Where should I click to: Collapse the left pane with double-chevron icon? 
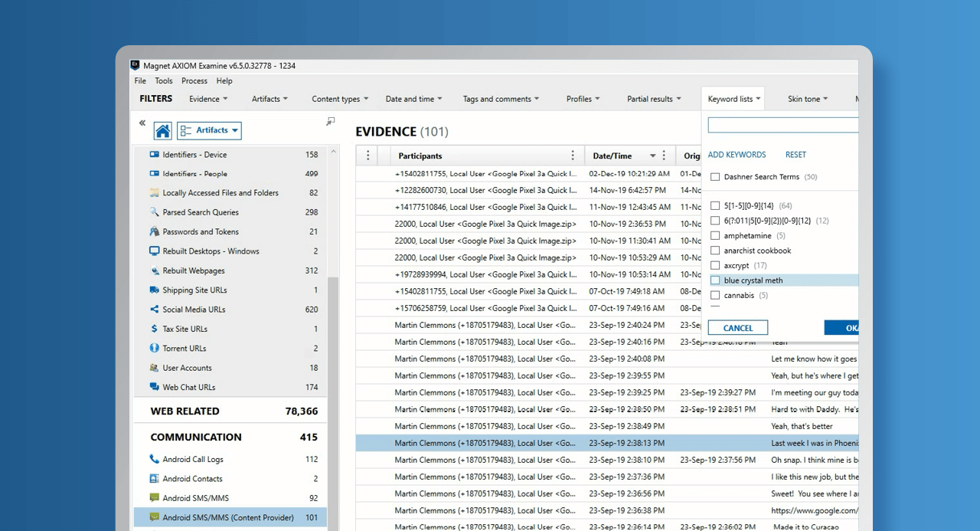(142, 123)
